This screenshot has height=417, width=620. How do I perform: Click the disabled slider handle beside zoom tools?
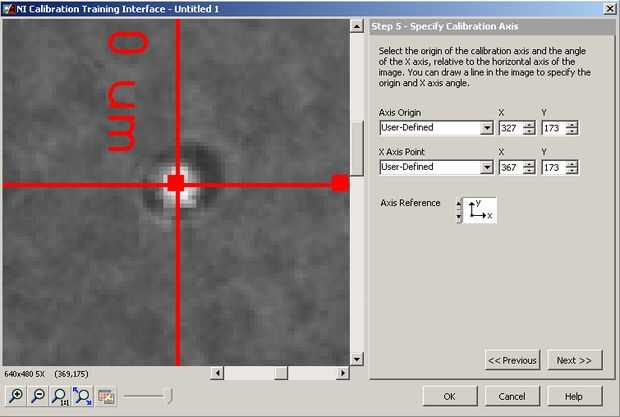pos(170,396)
